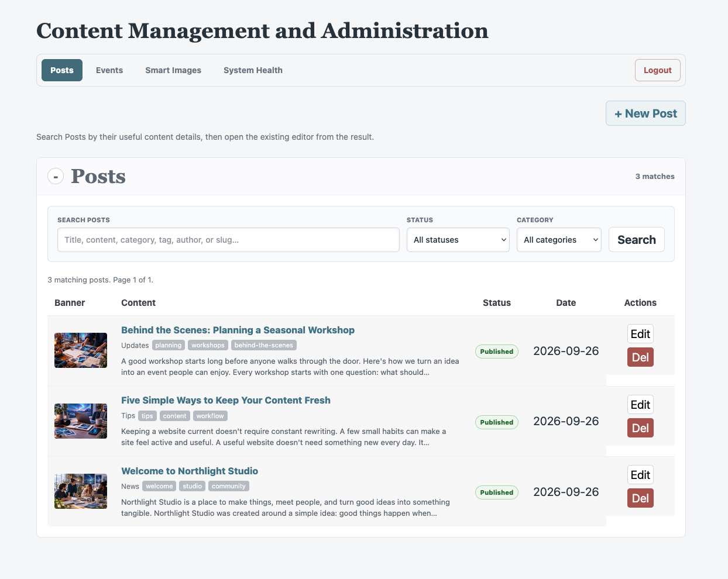
Task: Click the Banner column header
Action: tap(70, 303)
